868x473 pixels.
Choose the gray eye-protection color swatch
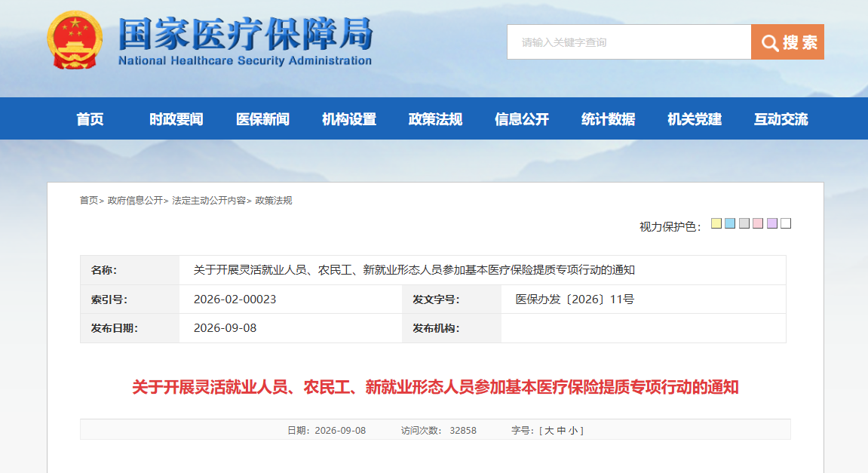click(744, 223)
